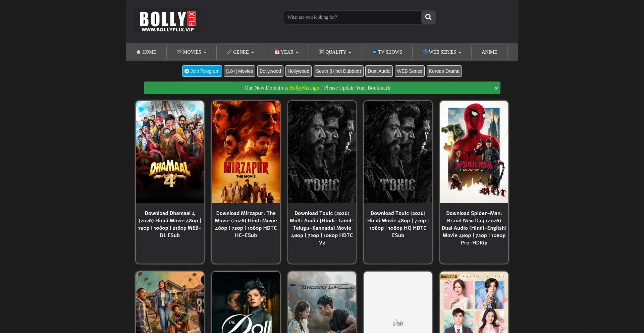Open the GENRE menu
This screenshot has height=333, width=644.
point(240,52)
